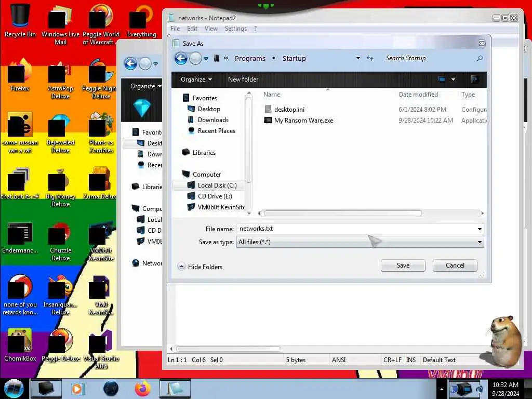The height and width of the screenshot is (399, 532).
Task: Click New folder in the dialog toolbar
Action: tap(243, 79)
